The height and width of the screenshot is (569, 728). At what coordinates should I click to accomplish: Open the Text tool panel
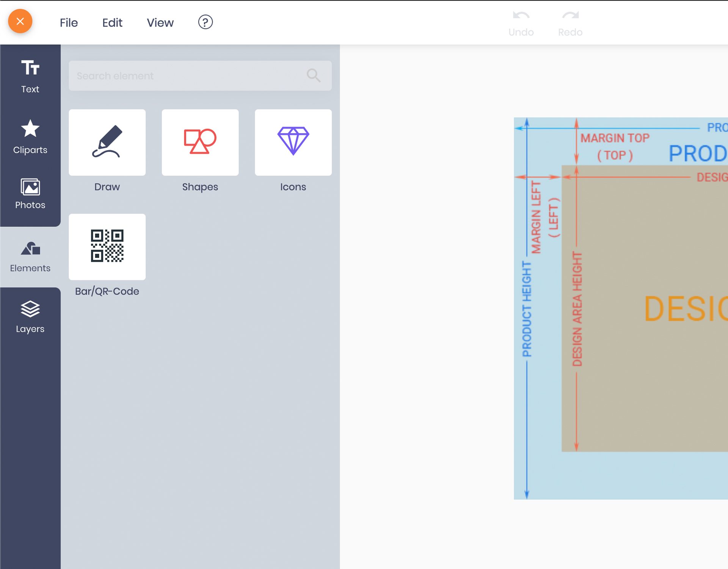pyautogui.click(x=30, y=76)
